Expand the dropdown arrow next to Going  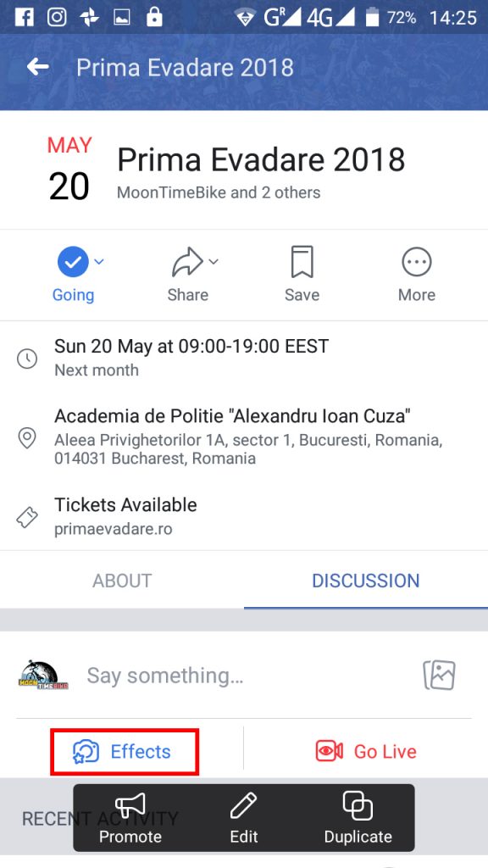tap(99, 262)
